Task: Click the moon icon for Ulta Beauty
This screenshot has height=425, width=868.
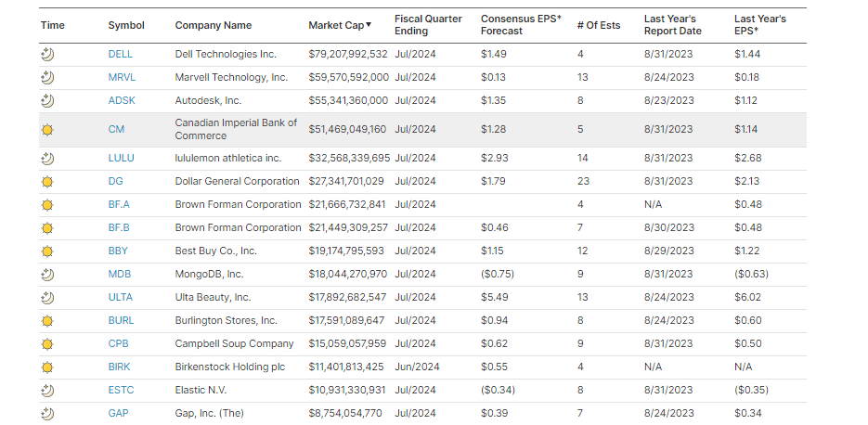Action: pyautogui.click(x=47, y=298)
